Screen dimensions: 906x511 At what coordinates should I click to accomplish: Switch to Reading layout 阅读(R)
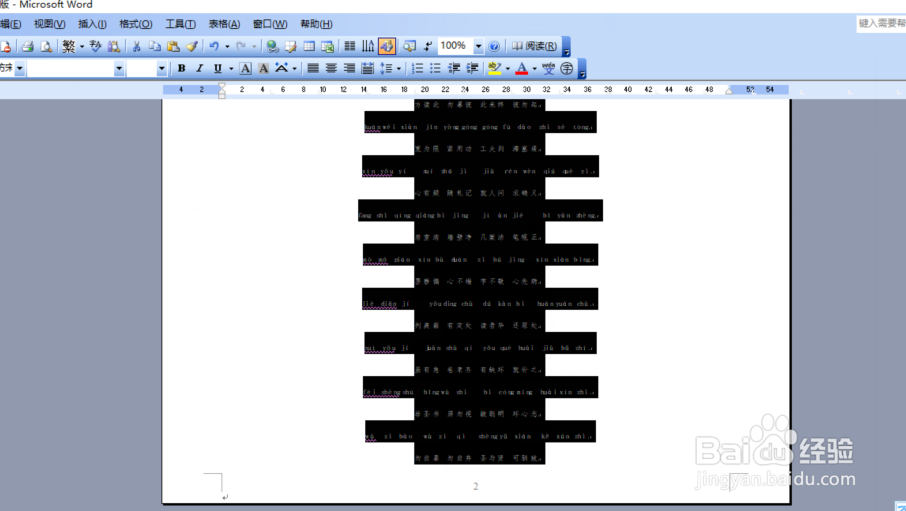534,46
